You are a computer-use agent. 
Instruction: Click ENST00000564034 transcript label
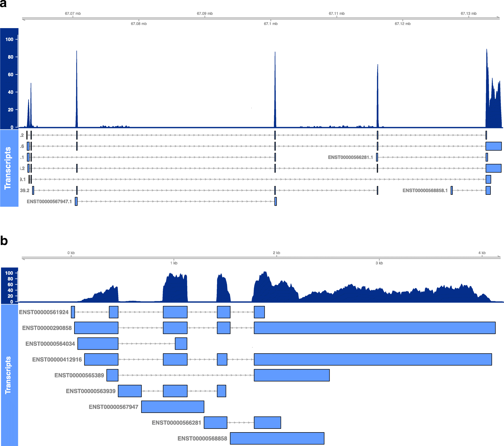[50, 344]
